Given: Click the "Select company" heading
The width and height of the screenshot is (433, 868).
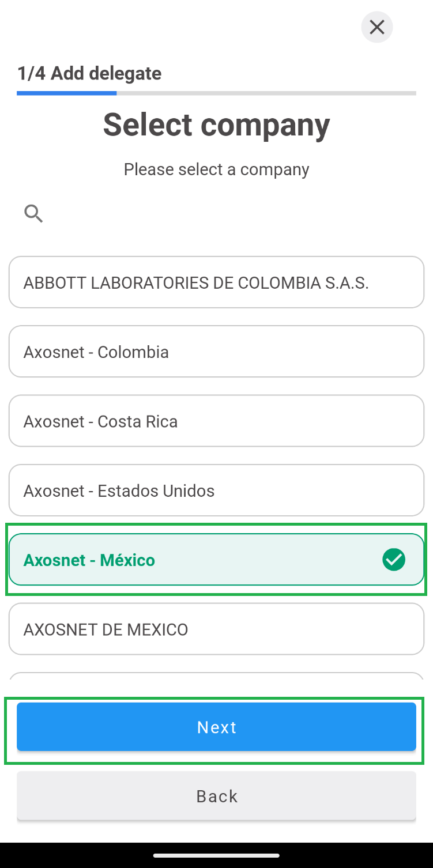Looking at the screenshot, I should pos(216,124).
